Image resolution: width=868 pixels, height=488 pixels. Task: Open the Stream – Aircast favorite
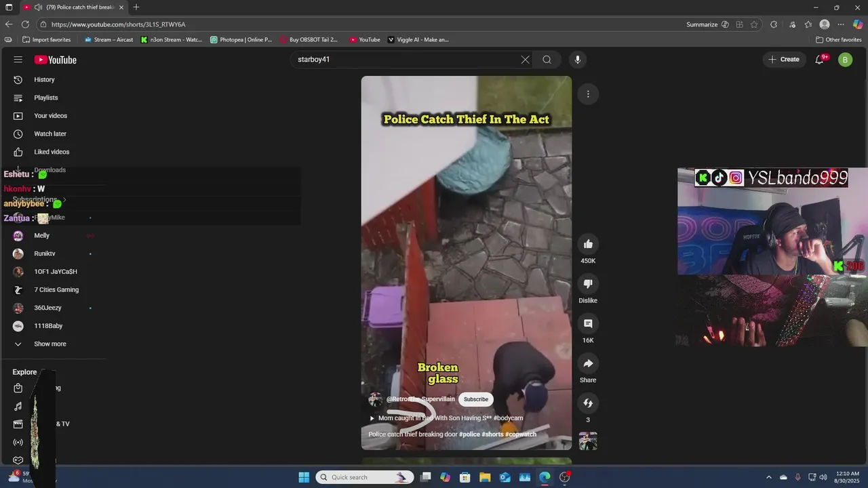click(108, 40)
